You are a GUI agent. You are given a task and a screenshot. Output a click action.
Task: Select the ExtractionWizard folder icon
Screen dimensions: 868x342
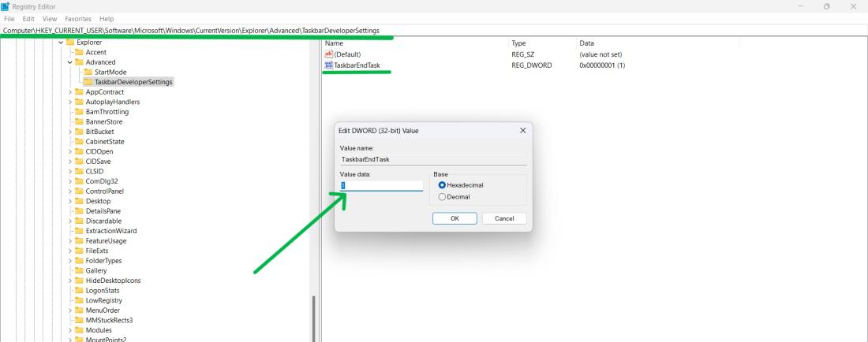(x=79, y=231)
